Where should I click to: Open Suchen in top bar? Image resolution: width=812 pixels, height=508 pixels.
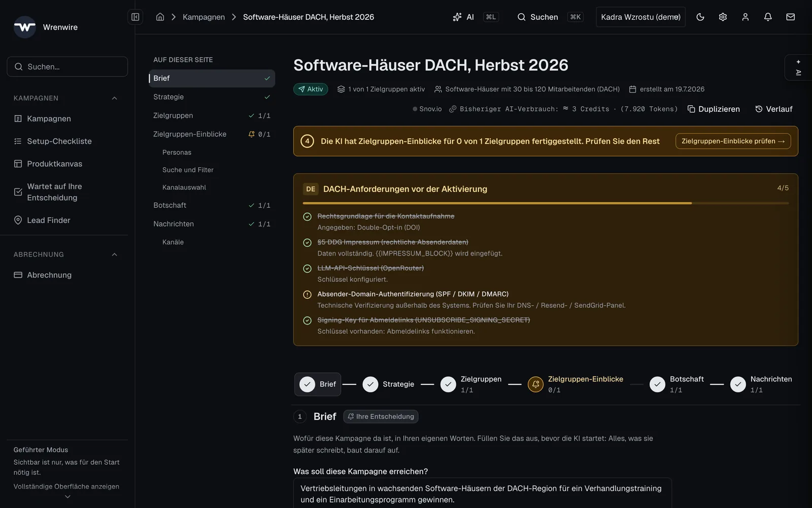pyautogui.click(x=550, y=17)
